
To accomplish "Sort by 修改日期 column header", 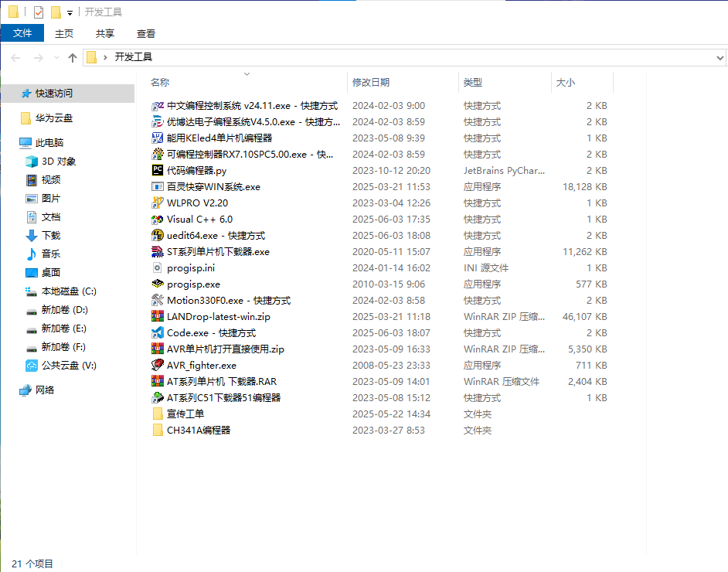I will (371, 82).
